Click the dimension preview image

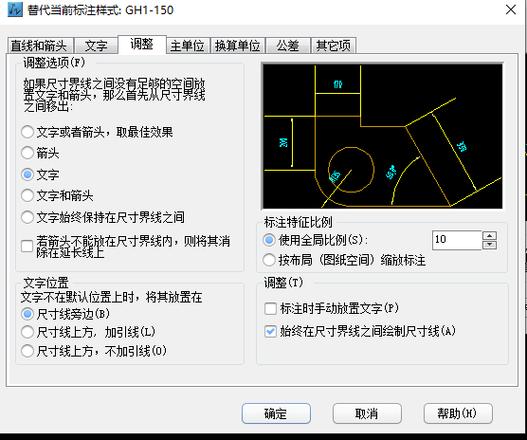point(382,136)
